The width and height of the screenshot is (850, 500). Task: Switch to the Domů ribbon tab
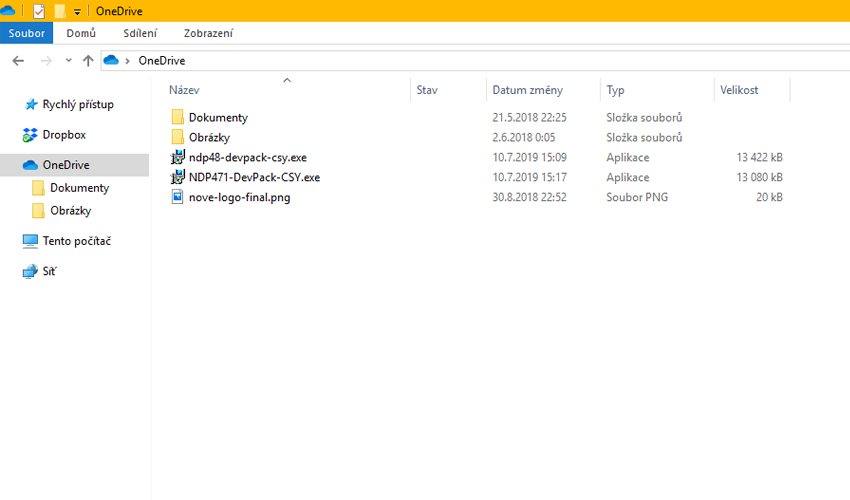(81, 33)
